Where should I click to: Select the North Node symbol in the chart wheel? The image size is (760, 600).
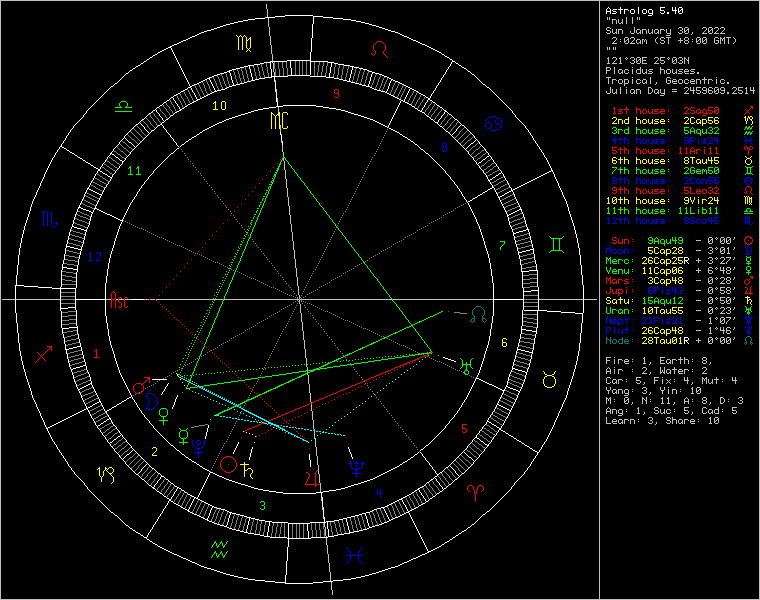point(478,315)
